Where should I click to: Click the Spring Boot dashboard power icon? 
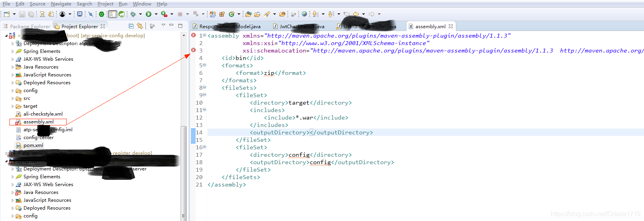point(102,14)
